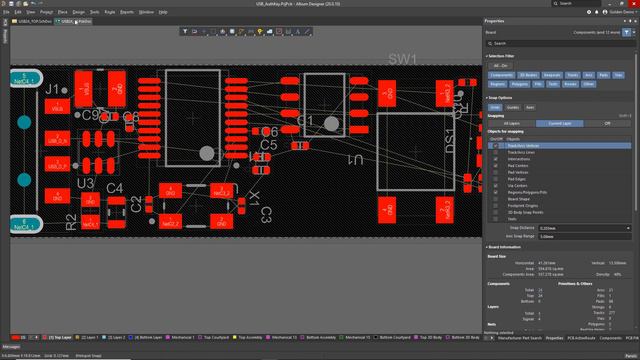
Task: Turn snapping Off in the Snapping row
Action: (x=607, y=123)
